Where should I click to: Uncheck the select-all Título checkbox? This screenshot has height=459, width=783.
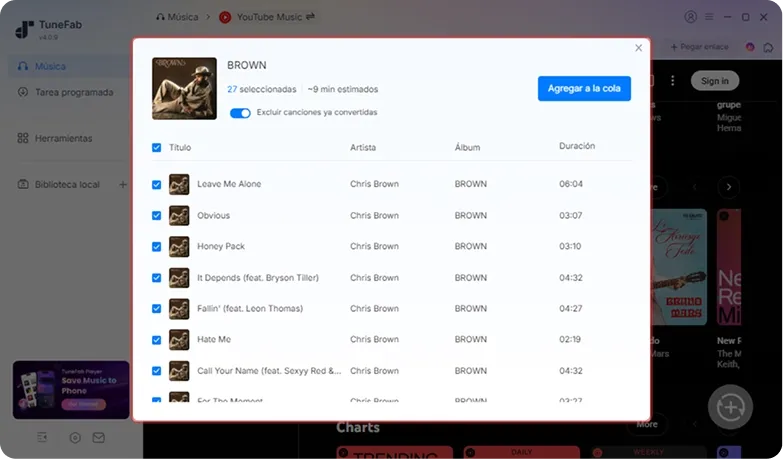point(156,147)
